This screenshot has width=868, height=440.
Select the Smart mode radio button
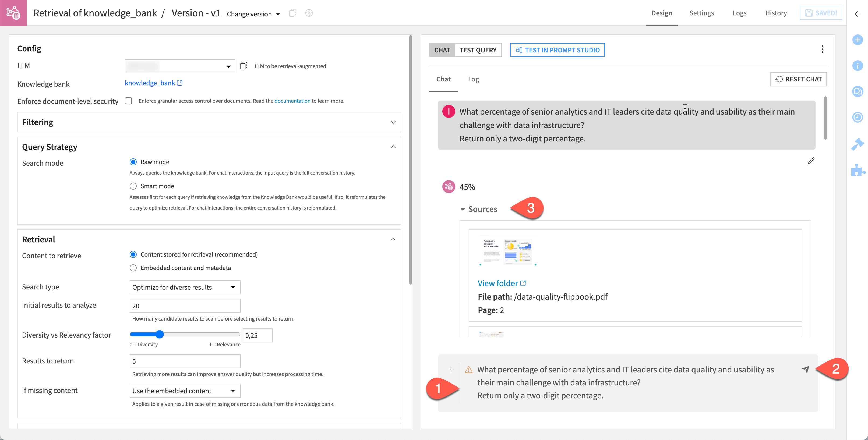point(133,186)
